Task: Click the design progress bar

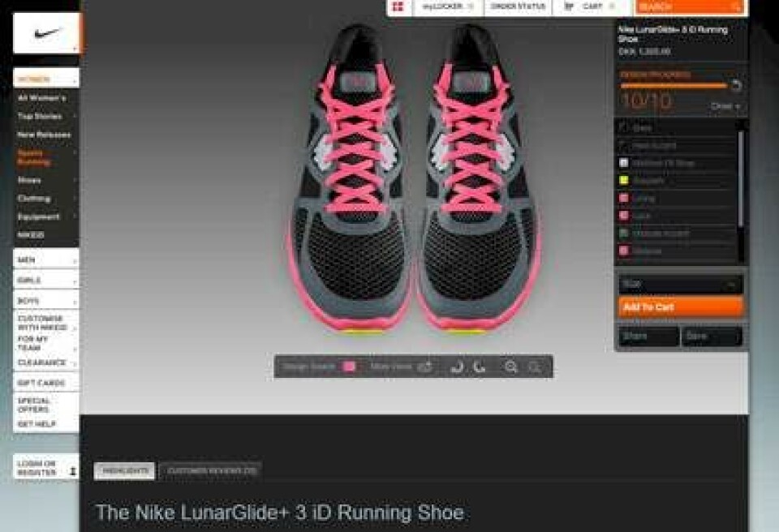Action: coord(674,86)
